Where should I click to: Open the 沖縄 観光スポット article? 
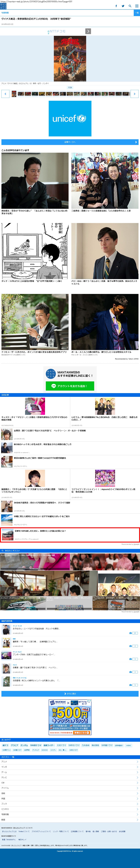(70, 520)
